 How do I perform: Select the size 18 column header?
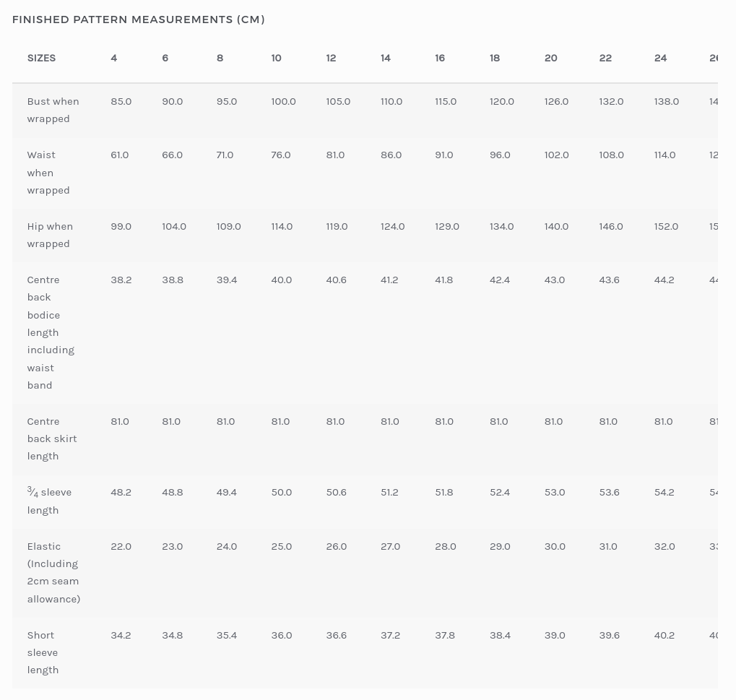pos(495,58)
